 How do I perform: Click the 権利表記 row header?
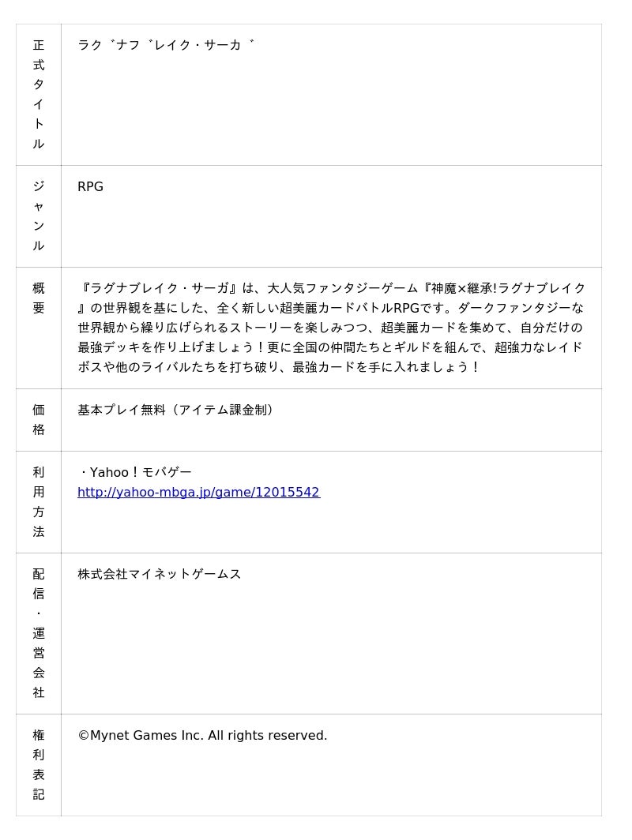pos(39,765)
